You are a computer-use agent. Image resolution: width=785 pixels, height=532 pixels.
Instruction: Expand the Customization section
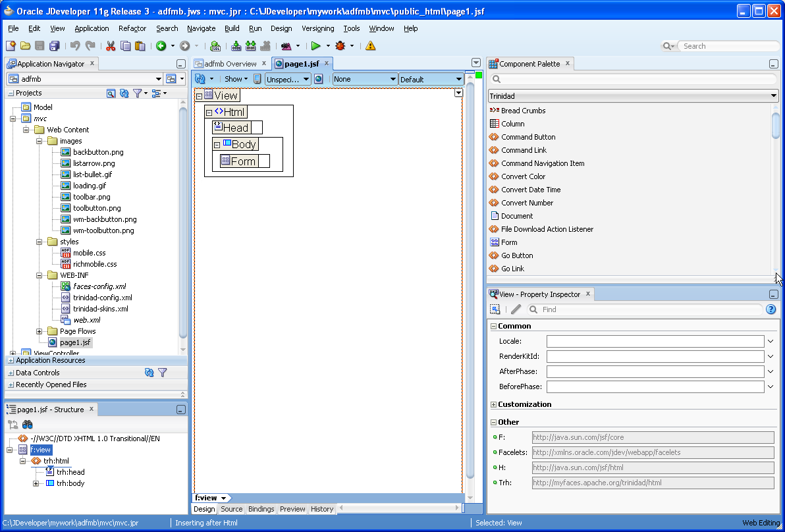tap(494, 404)
